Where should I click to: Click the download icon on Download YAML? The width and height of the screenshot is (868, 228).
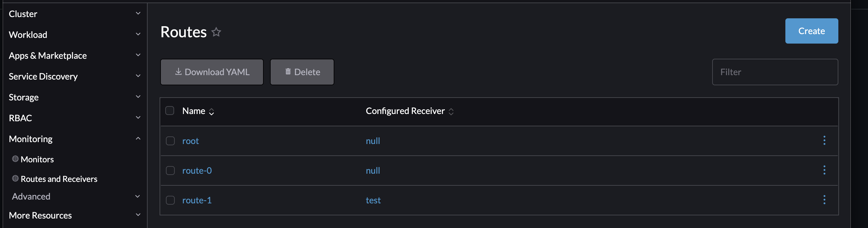tap(178, 72)
